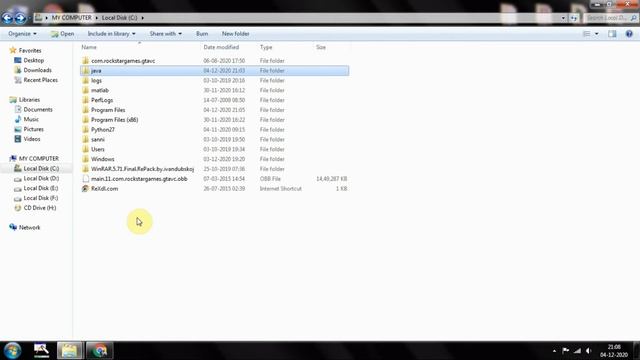Screen dimensions: 640x360
Task: Select Favorites in the navigation pane
Action: pyautogui.click(x=30, y=51)
